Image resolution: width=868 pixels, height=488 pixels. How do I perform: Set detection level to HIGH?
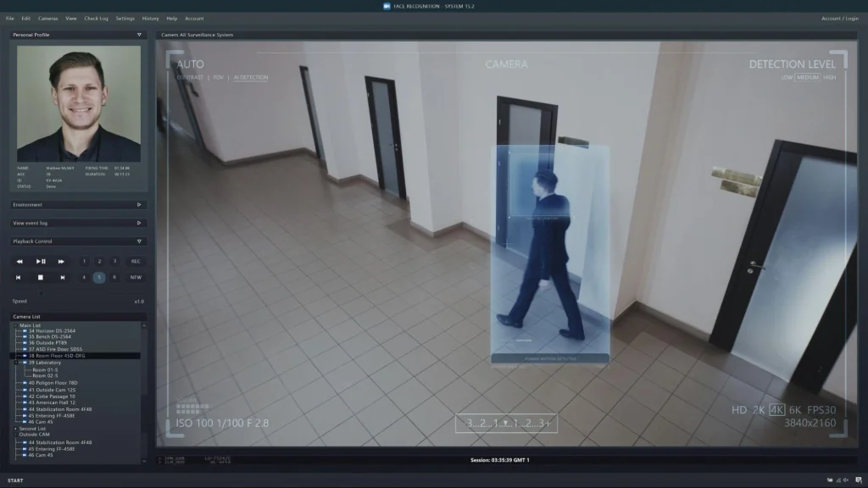pos(829,77)
